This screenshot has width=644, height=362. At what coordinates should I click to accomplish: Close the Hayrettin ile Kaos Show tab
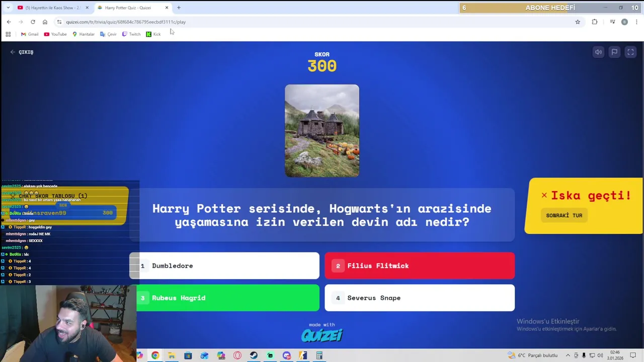click(x=87, y=8)
